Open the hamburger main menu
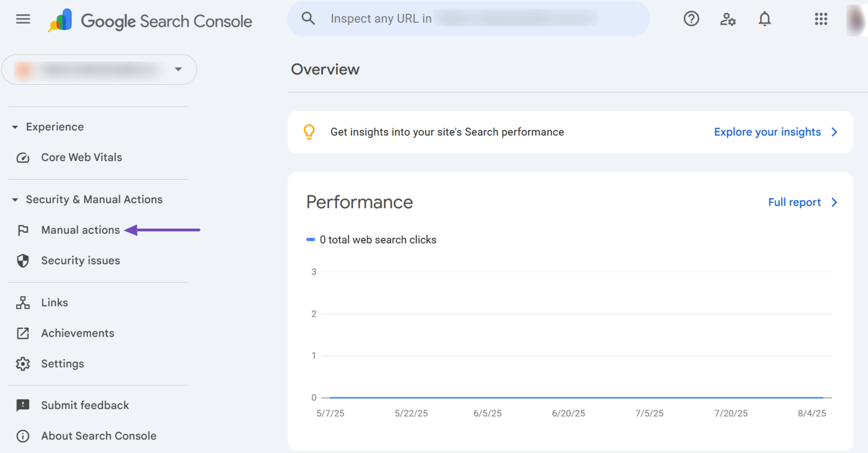This screenshot has height=453, width=868. click(23, 19)
